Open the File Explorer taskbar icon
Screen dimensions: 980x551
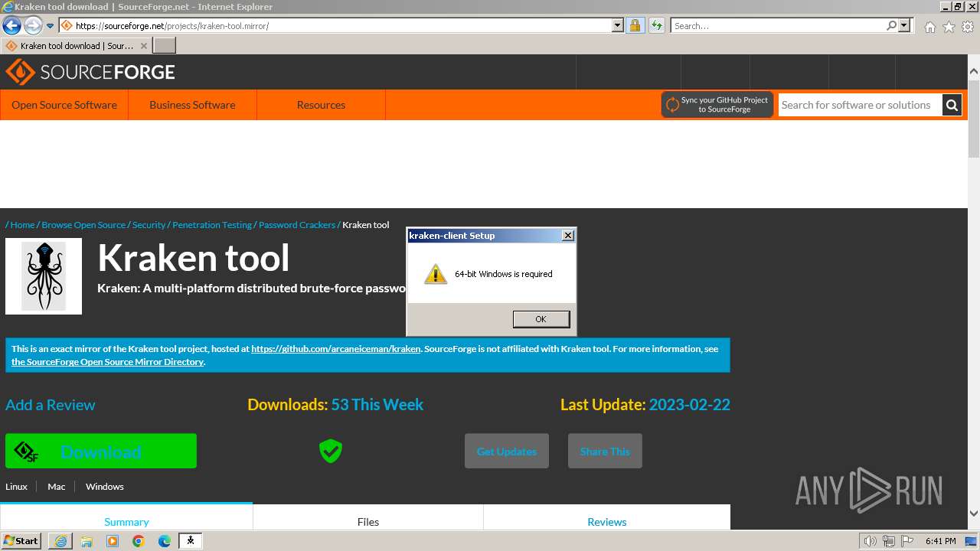[x=87, y=541]
